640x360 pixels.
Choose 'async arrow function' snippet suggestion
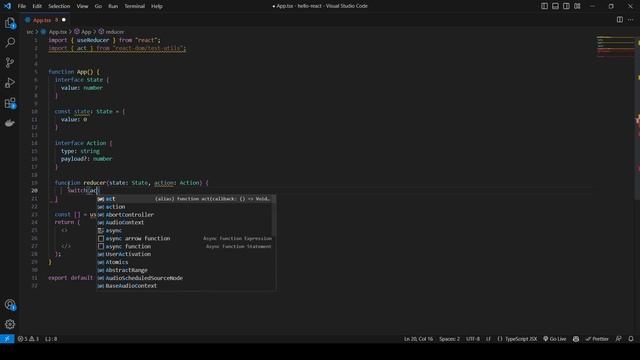point(184,238)
